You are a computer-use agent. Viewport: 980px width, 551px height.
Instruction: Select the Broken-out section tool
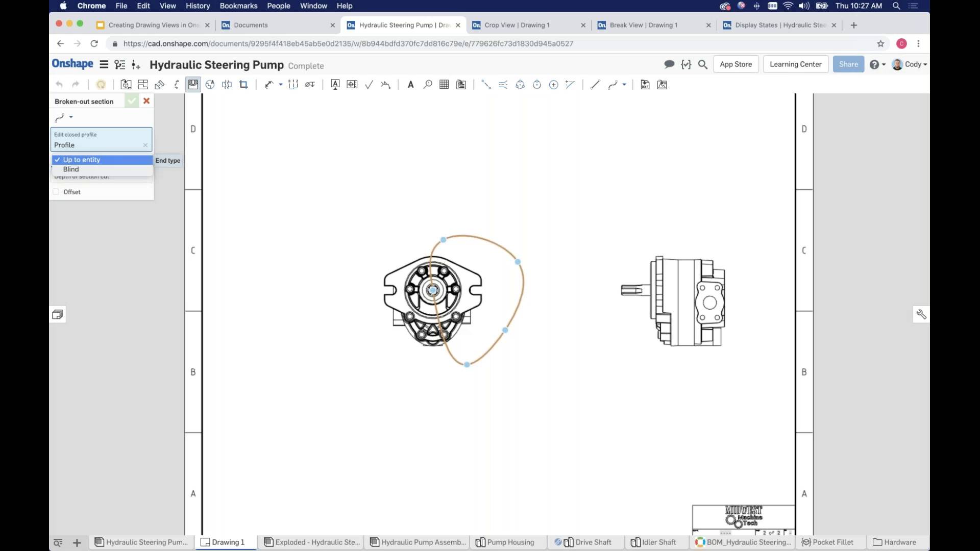pyautogui.click(x=193, y=85)
